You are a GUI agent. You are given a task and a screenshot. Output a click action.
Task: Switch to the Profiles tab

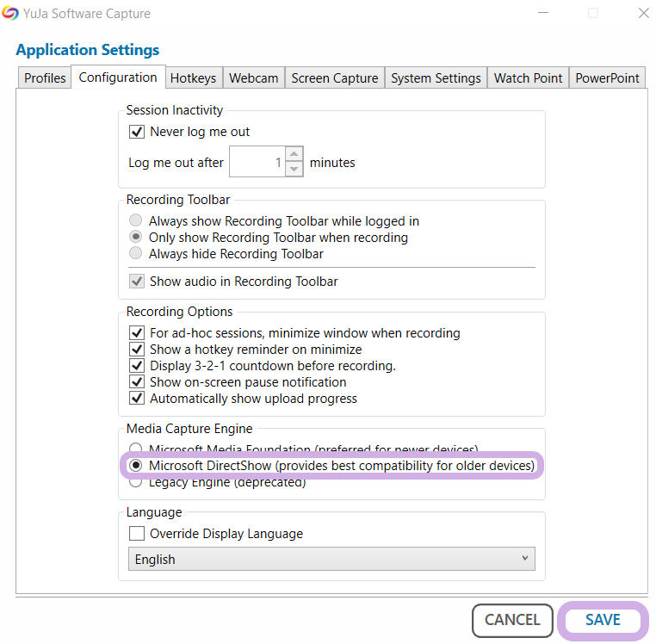tap(45, 78)
